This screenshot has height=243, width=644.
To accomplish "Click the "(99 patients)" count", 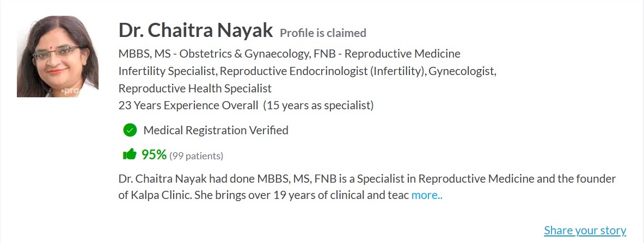I will (x=196, y=156).
